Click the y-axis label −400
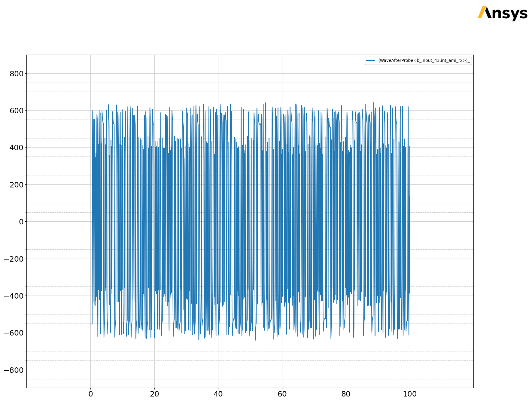 click(x=14, y=296)
